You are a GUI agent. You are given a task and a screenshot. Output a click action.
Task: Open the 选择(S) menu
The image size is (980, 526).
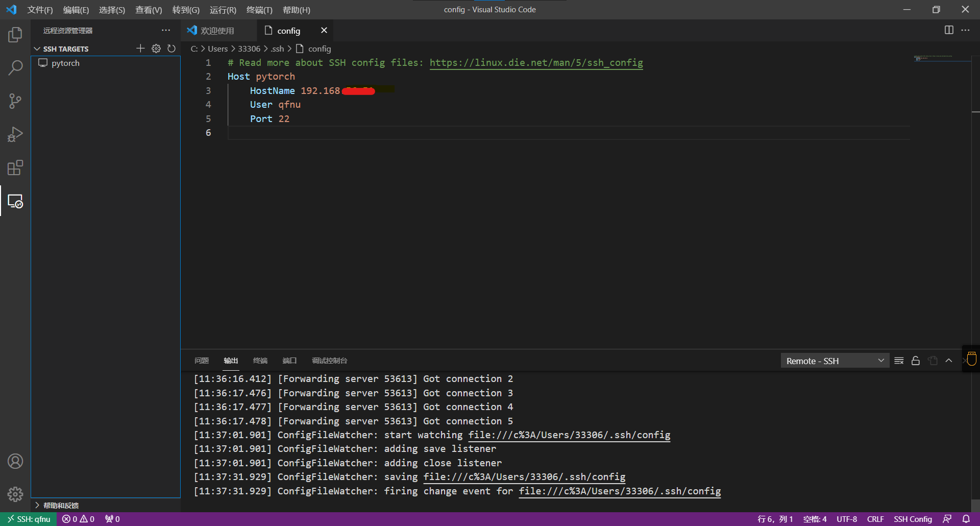(112, 10)
